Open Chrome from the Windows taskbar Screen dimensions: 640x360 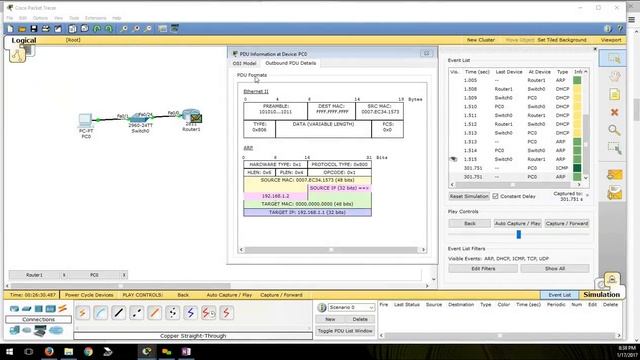[88, 351]
